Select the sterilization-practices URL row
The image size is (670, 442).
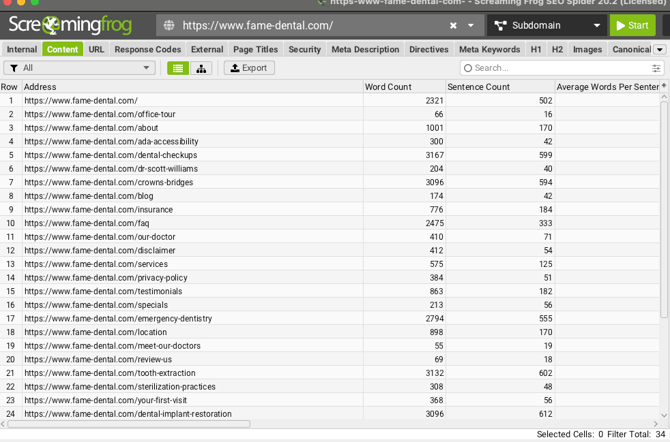point(329,387)
